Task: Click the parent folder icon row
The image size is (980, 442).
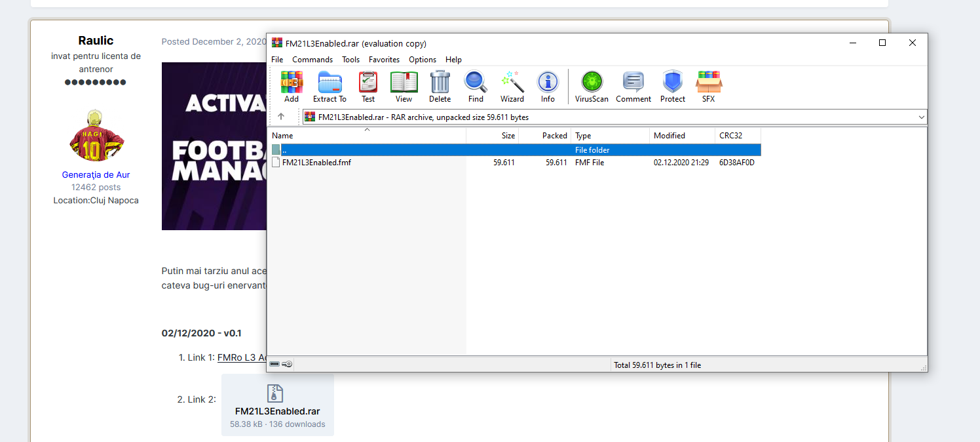Action: [x=516, y=150]
